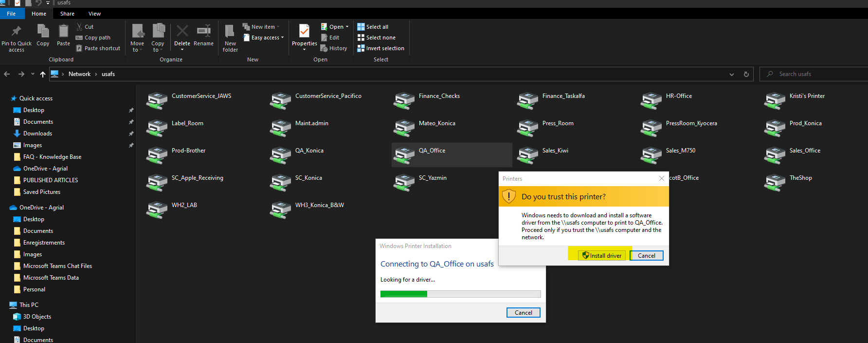
Task: Open the Open dropdown in ribbon
Action: pos(335,27)
